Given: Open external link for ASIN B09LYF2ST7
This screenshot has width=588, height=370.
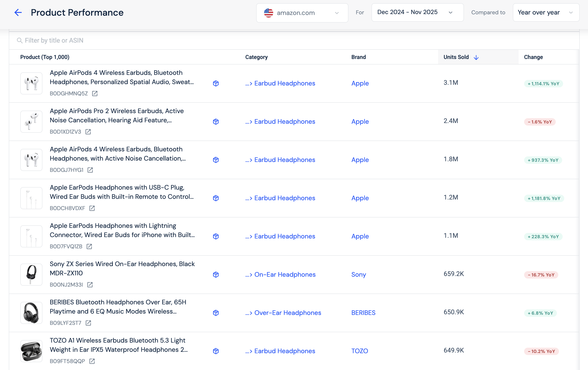Looking at the screenshot, I should tap(88, 323).
